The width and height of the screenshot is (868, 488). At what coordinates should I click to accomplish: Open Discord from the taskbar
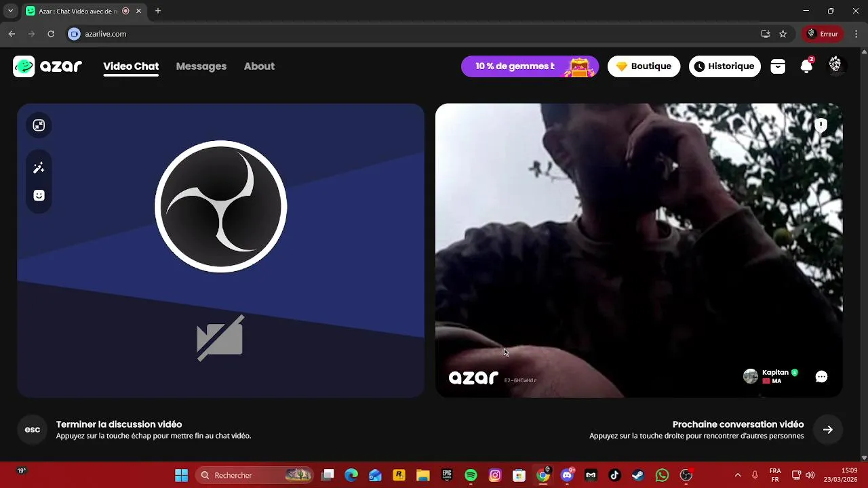[x=567, y=475]
